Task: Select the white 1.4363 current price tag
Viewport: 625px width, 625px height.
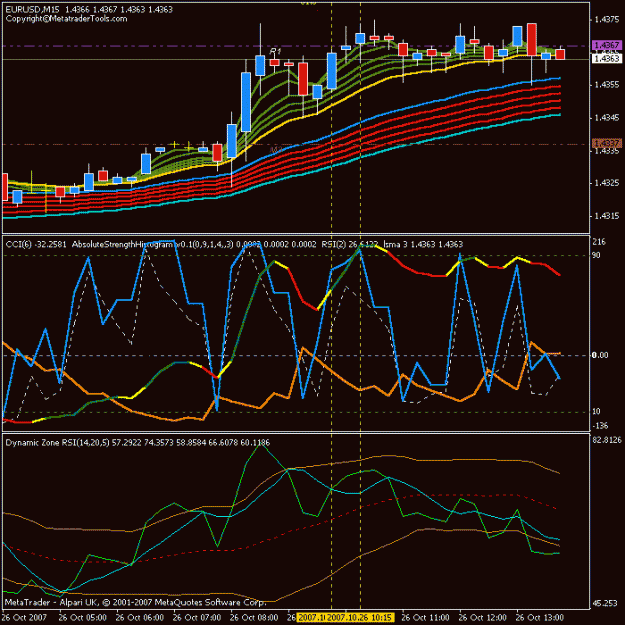Action: point(607,59)
